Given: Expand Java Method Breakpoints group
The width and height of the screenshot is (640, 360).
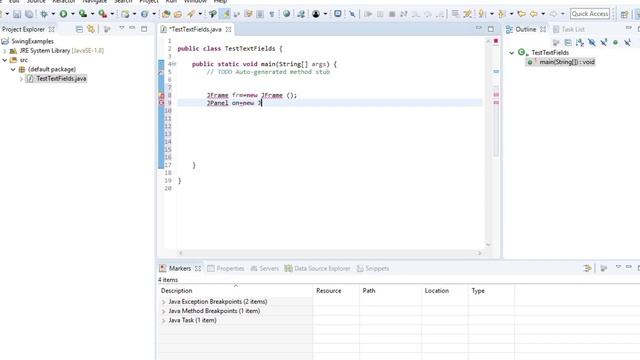Looking at the screenshot, I should coord(164,311).
